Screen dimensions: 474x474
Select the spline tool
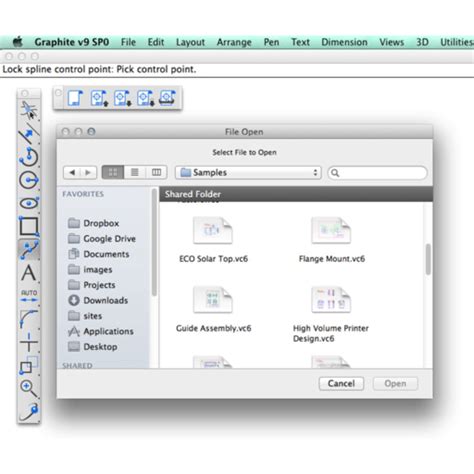[29, 249]
